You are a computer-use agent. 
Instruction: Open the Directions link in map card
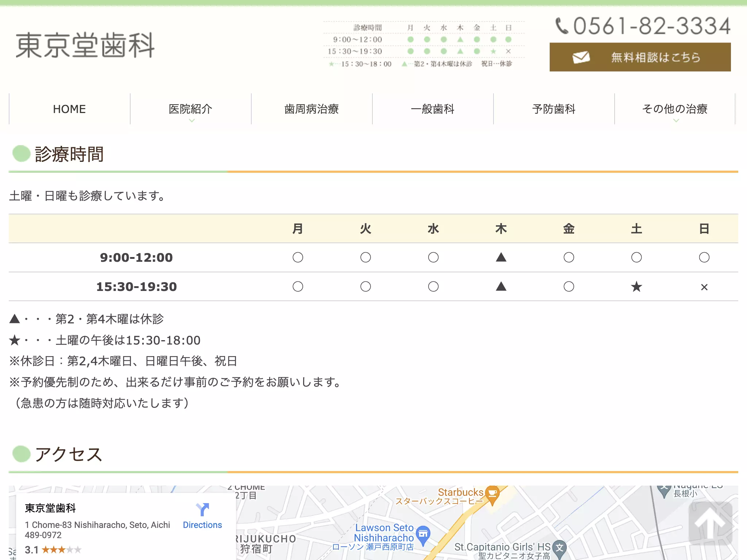(202, 525)
